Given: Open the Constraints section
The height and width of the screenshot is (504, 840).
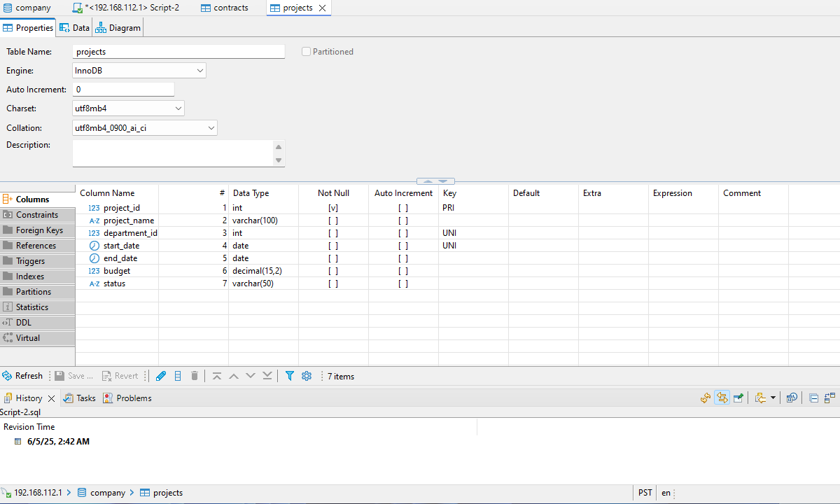Looking at the screenshot, I should coord(37,215).
